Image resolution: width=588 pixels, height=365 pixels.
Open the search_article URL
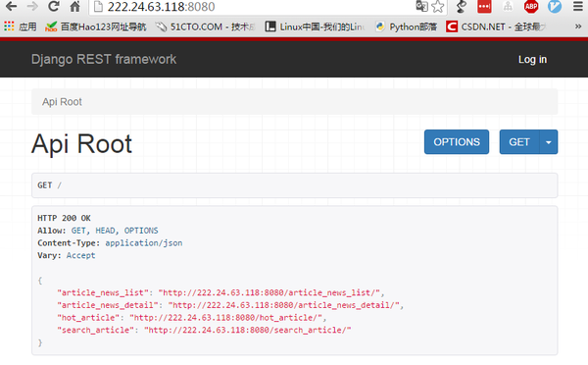pyautogui.click(x=248, y=330)
